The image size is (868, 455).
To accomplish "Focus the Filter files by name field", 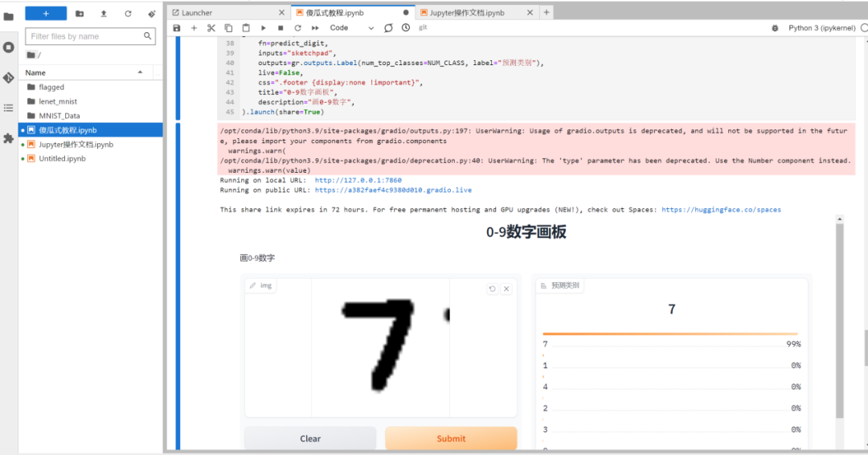I will (90, 36).
